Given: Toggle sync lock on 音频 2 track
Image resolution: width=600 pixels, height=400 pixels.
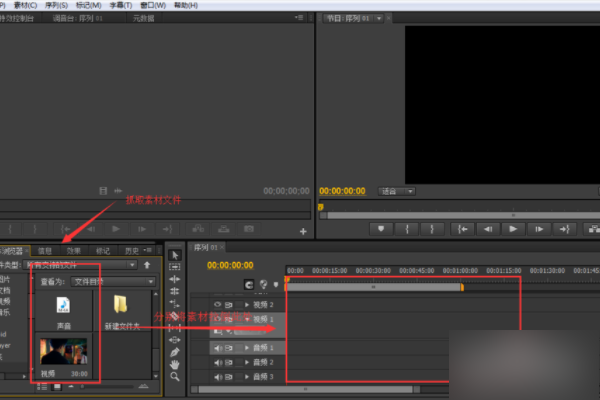Looking at the screenshot, I should 228,362.
